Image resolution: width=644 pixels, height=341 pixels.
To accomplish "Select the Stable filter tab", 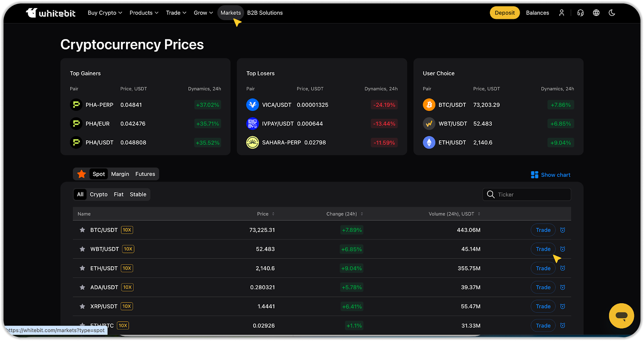I will click(138, 195).
